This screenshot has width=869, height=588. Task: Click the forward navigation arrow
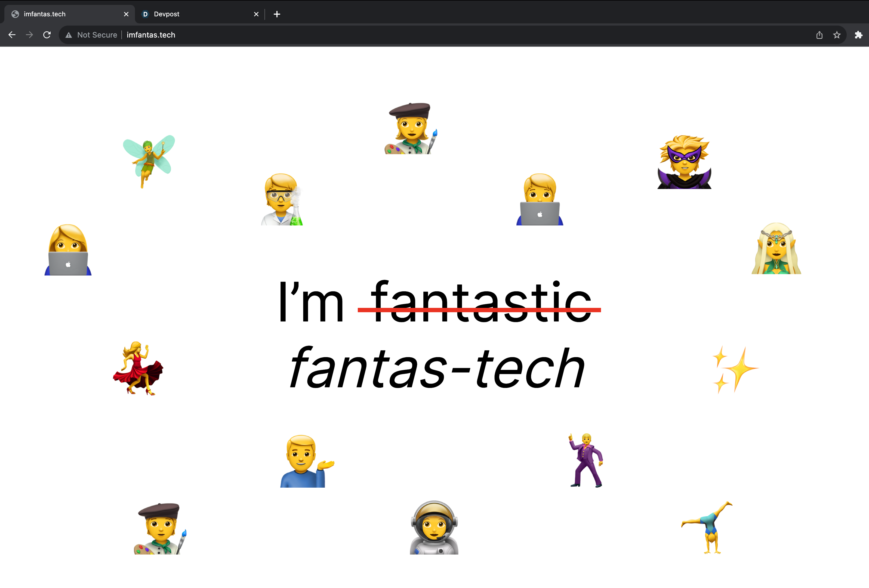pos(29,35)
